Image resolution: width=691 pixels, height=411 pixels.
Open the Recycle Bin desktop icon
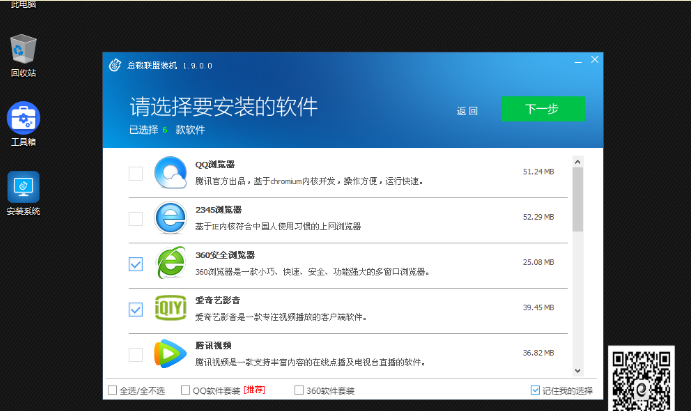[23, 55]
